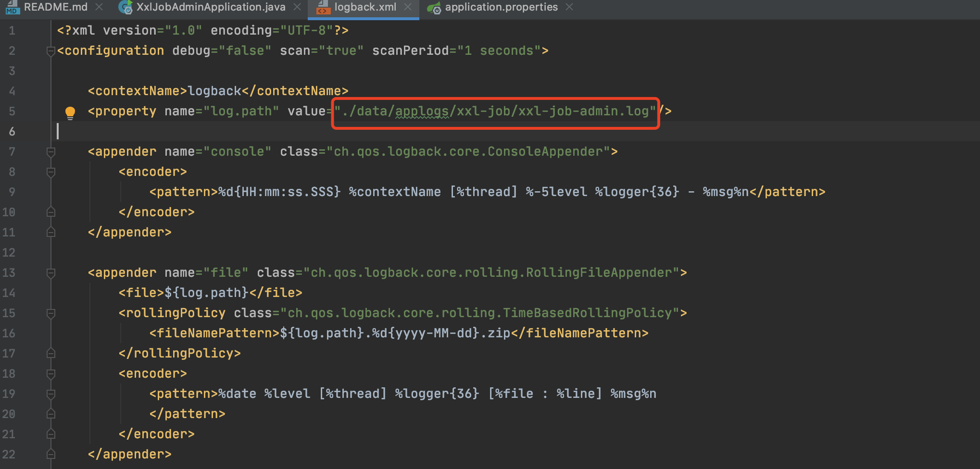
Task: Click fold end marker at line 11
Action: [x=51, y=232]
